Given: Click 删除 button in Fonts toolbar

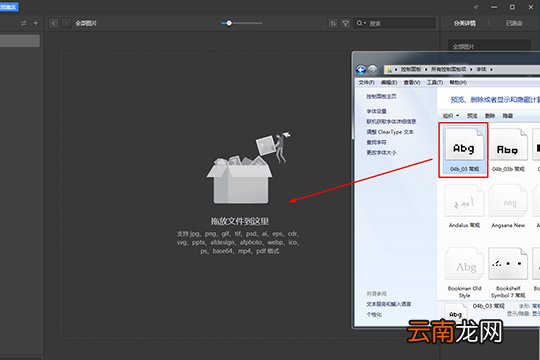Looking at the screenshot, I should tap(490, 116).
